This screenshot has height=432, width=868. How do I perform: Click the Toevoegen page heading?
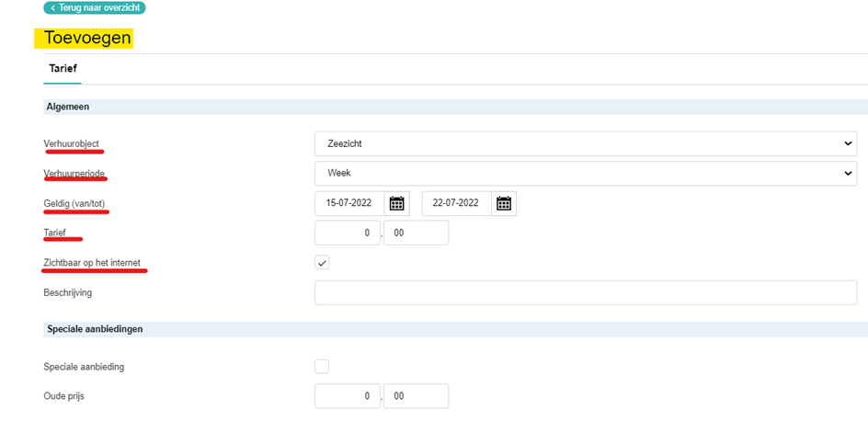87,39
